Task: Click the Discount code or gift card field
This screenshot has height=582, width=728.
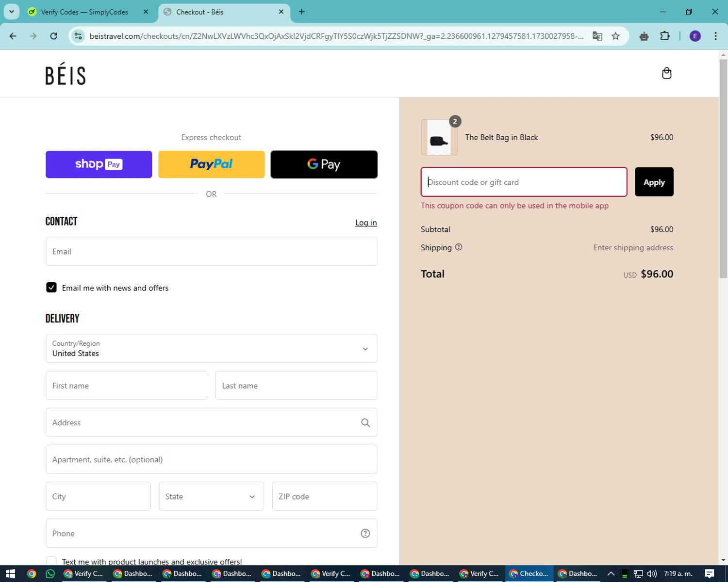Action: coord(524,182)
